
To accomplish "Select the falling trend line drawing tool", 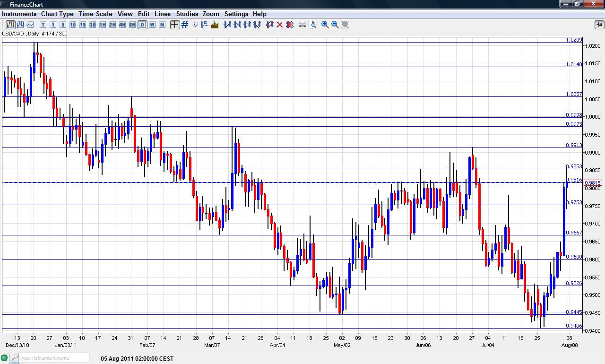I will 237,25.
